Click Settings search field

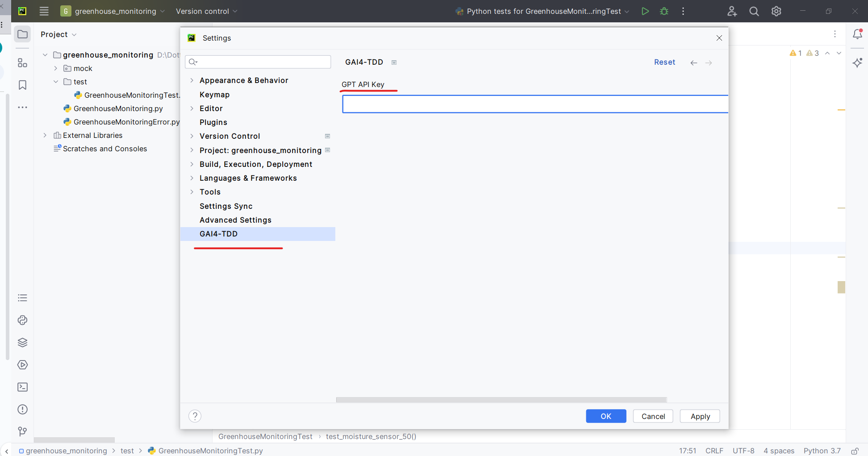[x=258, y=62]
